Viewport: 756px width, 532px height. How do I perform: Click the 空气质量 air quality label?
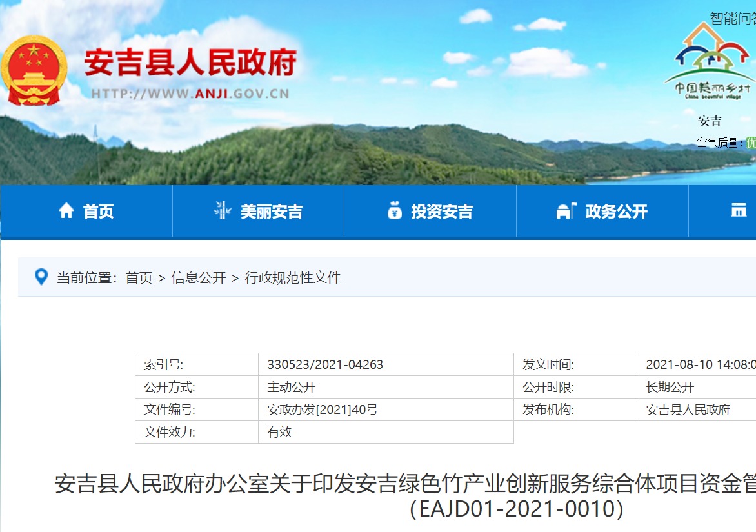tap(719, 143)
